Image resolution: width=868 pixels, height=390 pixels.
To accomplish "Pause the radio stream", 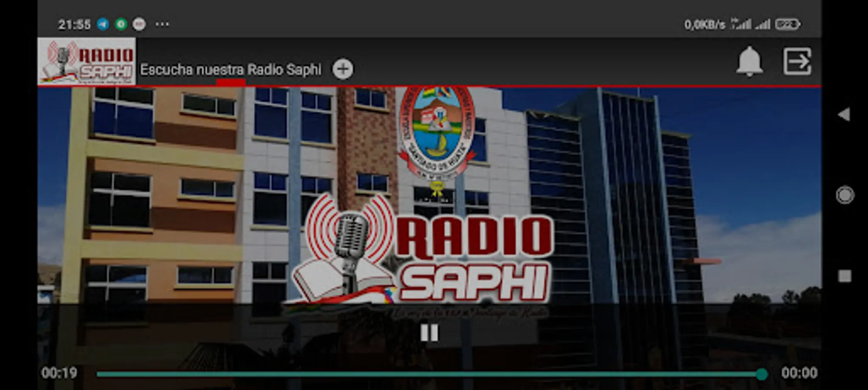I will pos(429,333).
